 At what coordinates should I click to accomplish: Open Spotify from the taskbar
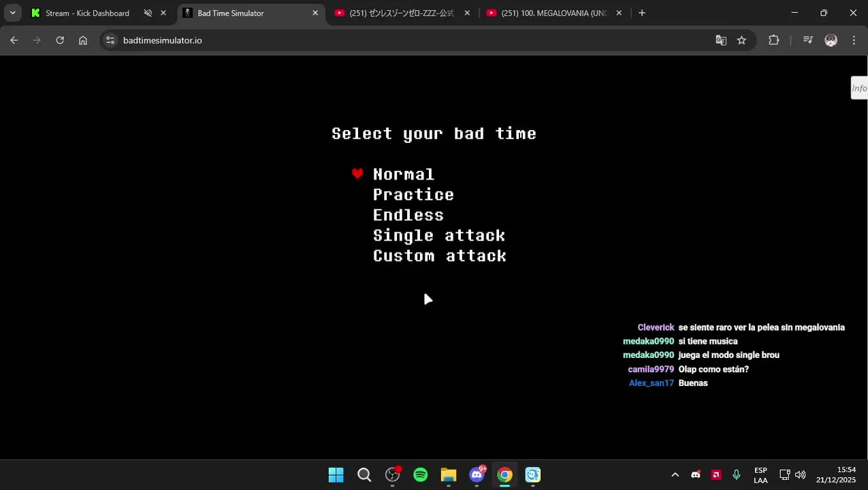421,474
